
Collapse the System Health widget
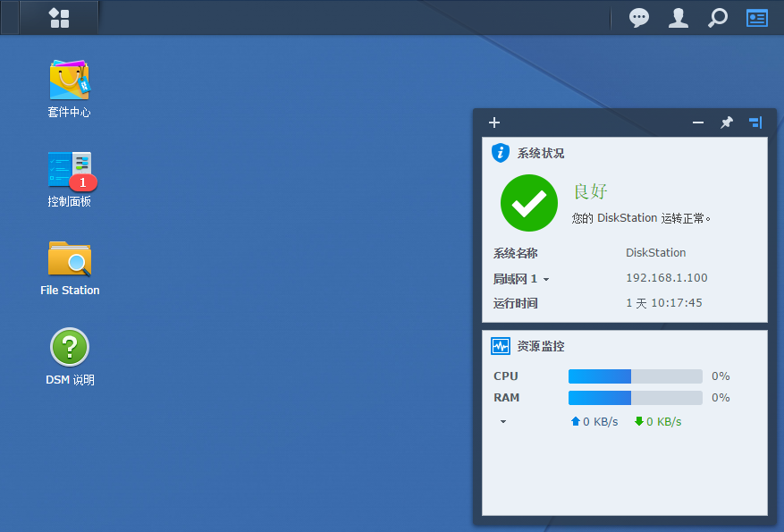coord(697,122)
